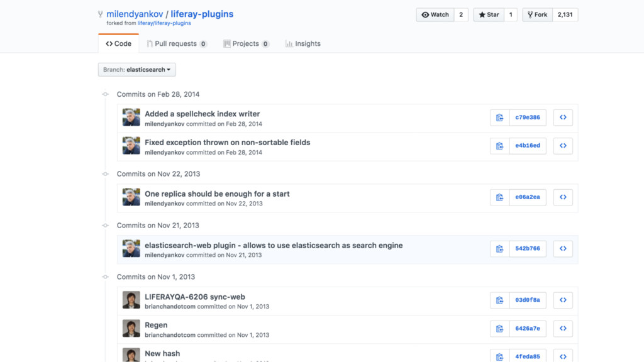Click 'Commits on Nov 21, 2013' heading
The height and width of the screenshot is (362, 644).
tap(158, 226)
